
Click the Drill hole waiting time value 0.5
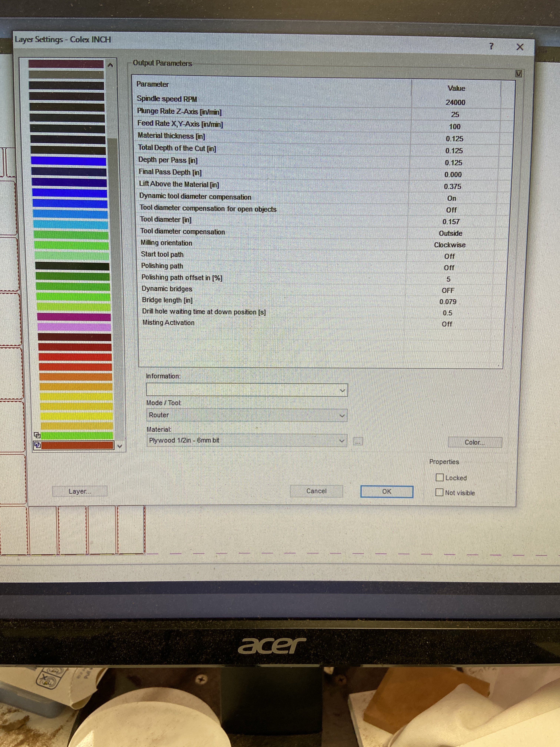point(447,313)
